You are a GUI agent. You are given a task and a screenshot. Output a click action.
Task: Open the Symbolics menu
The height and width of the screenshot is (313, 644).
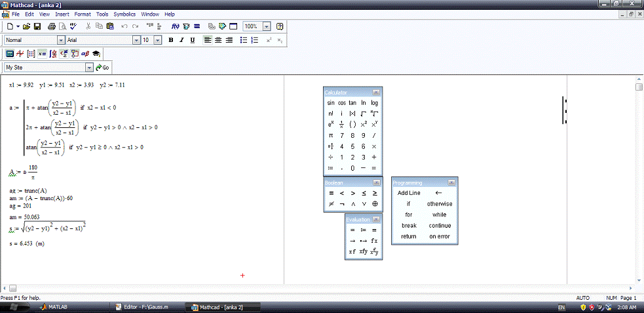pyautogui.click(x=124, y=14)
